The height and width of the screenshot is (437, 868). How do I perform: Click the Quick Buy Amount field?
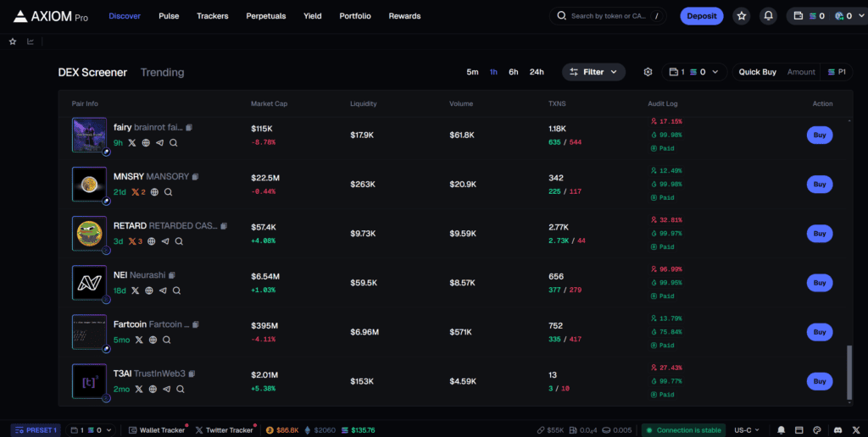801,72
